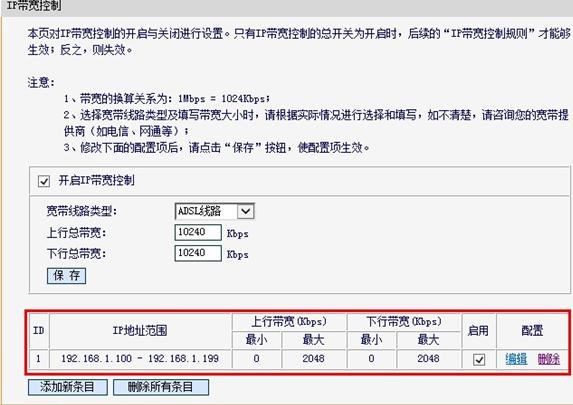The image size is (573, 405).
Task: Click the 配置 column header
Action: [x=532, y=331]
